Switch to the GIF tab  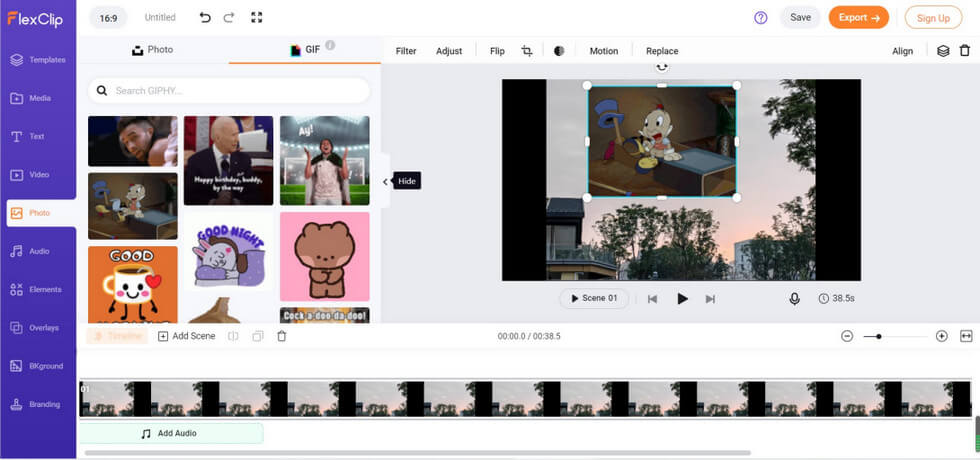(305, 50)
